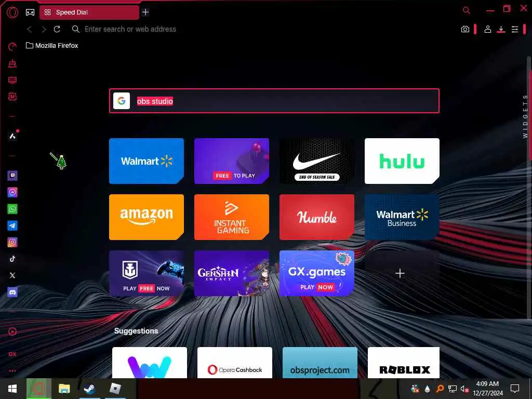
Task: Open a new tab with plus button
Action: click(x=145, y=12)
